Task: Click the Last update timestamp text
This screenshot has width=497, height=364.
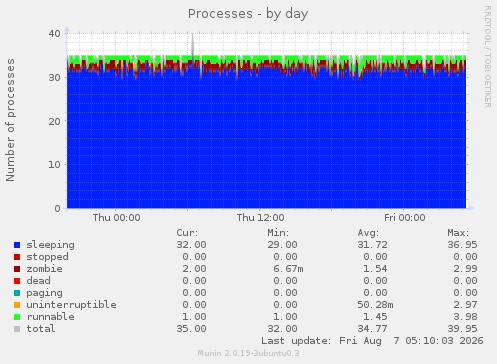Action: 372,341
